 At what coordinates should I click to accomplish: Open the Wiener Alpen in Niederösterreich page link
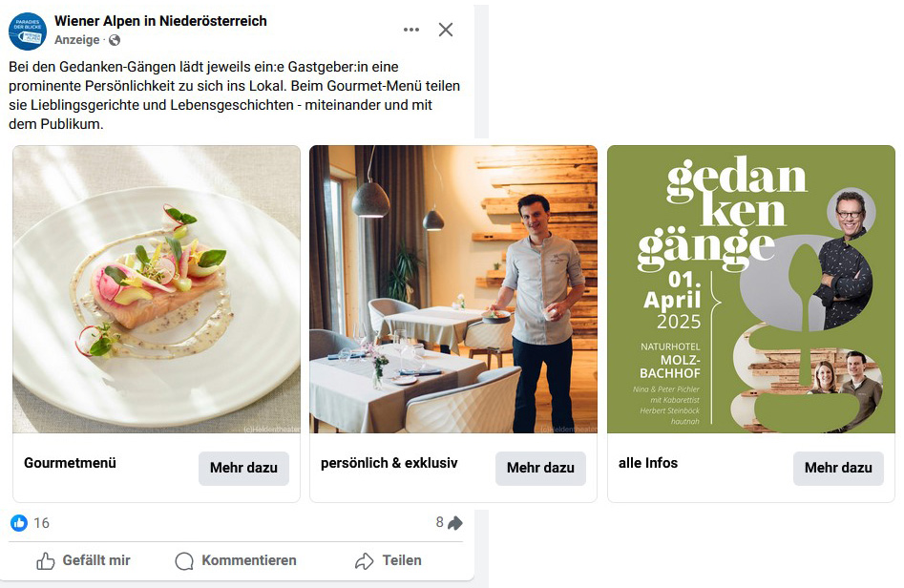(160, 21)
